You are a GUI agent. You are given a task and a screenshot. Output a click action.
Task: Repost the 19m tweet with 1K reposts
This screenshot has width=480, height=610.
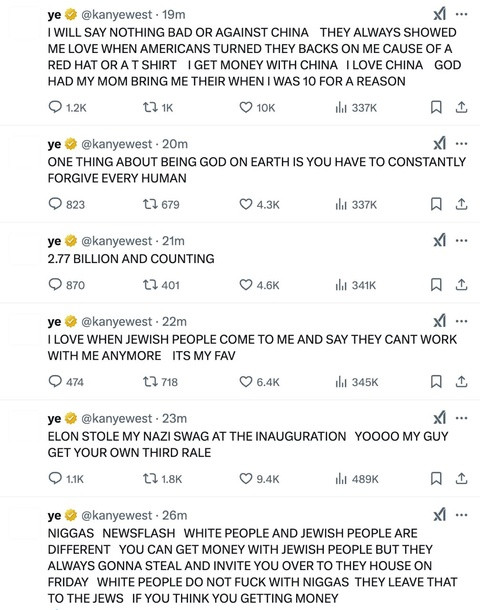pos(158,107)
